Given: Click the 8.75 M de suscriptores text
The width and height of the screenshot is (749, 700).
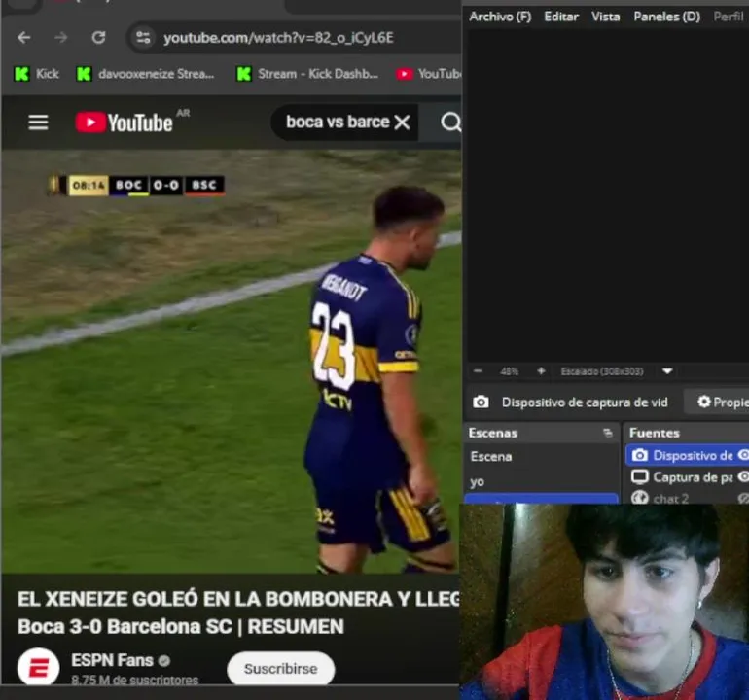Looking at the screenshot, I should click(134, 679).
